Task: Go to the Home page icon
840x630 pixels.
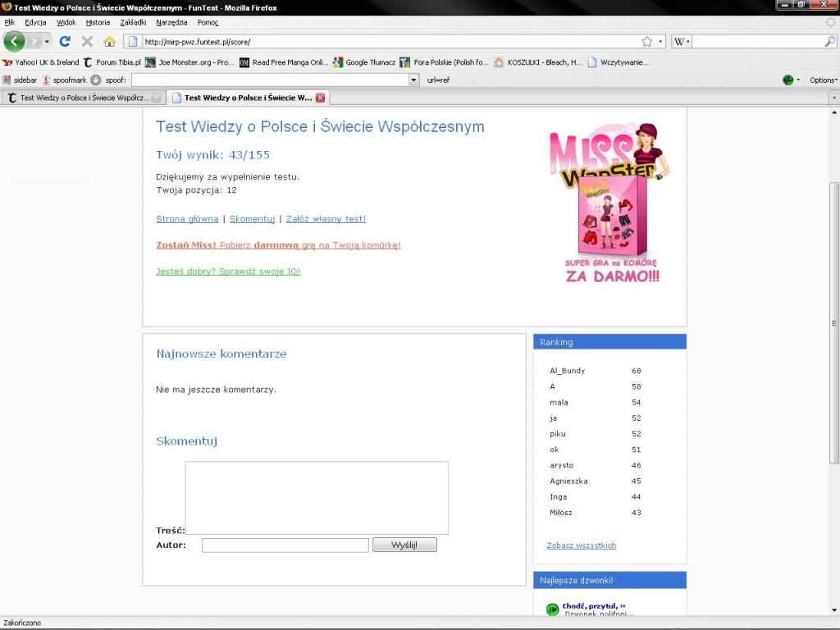Action: click(109, 41)
